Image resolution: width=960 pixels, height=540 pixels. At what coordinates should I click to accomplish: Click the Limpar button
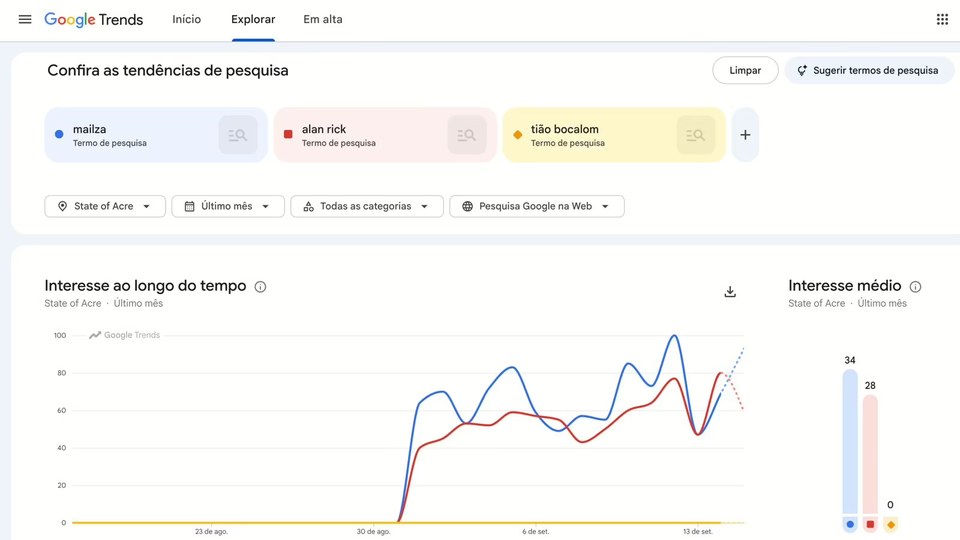pyautogui.click(x=745, y=70)
